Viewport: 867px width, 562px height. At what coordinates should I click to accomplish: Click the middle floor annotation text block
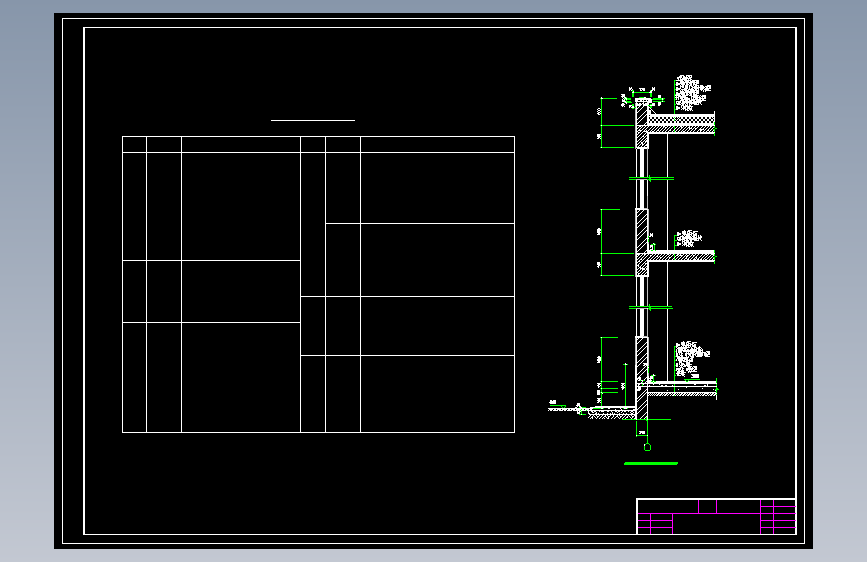(689, 238)
